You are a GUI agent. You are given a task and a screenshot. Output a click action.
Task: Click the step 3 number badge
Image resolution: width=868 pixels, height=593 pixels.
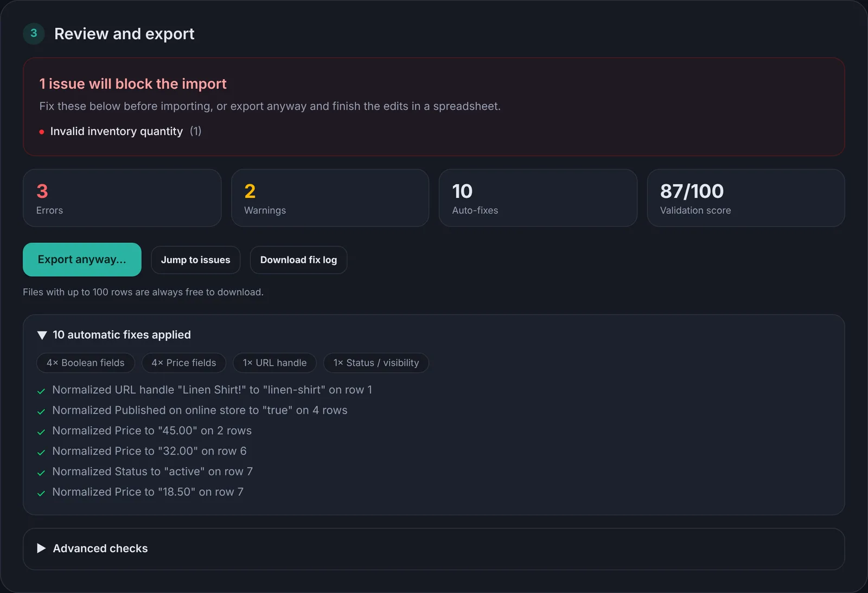tap(34, 34)
